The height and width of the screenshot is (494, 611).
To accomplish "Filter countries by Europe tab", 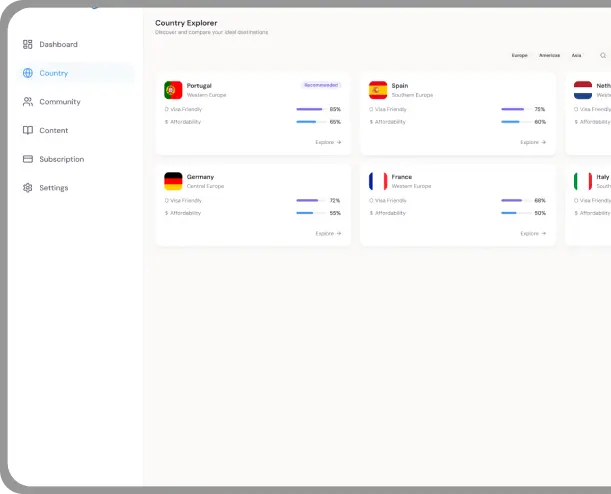I will [x=519, y=55].
